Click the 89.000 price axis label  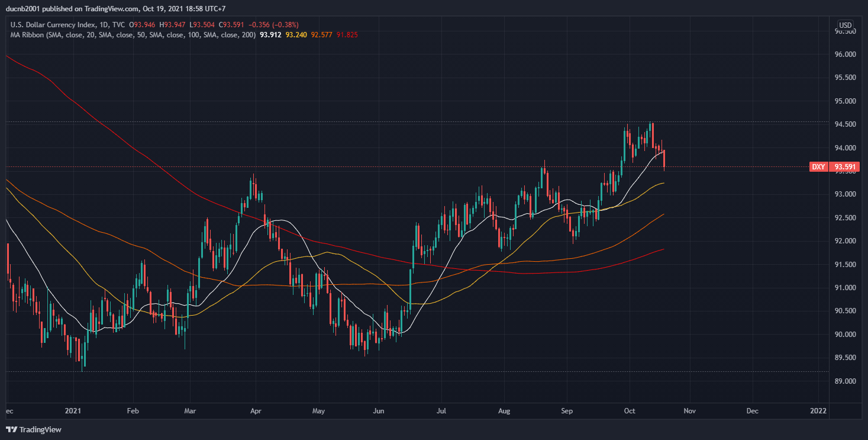coord(846,381)
